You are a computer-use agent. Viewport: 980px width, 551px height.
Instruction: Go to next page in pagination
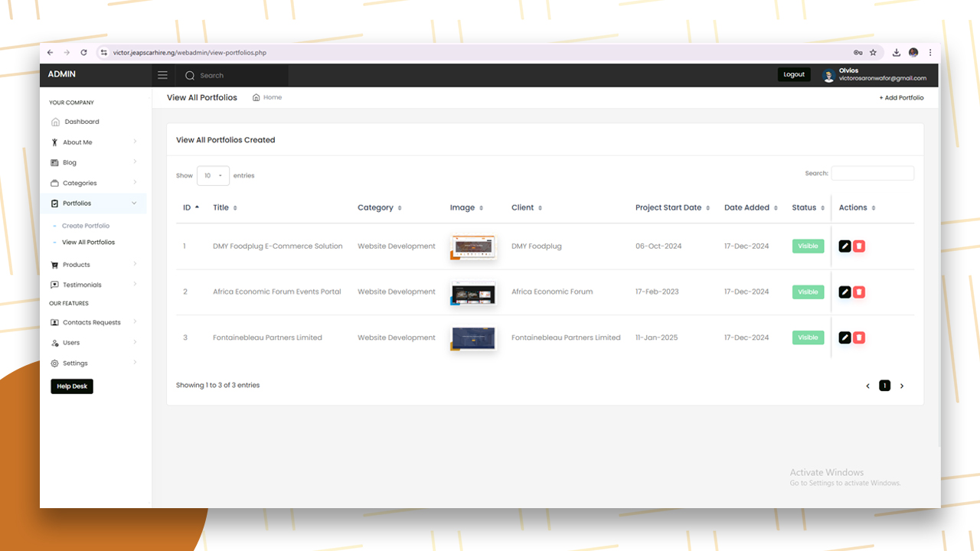(902, 386)
